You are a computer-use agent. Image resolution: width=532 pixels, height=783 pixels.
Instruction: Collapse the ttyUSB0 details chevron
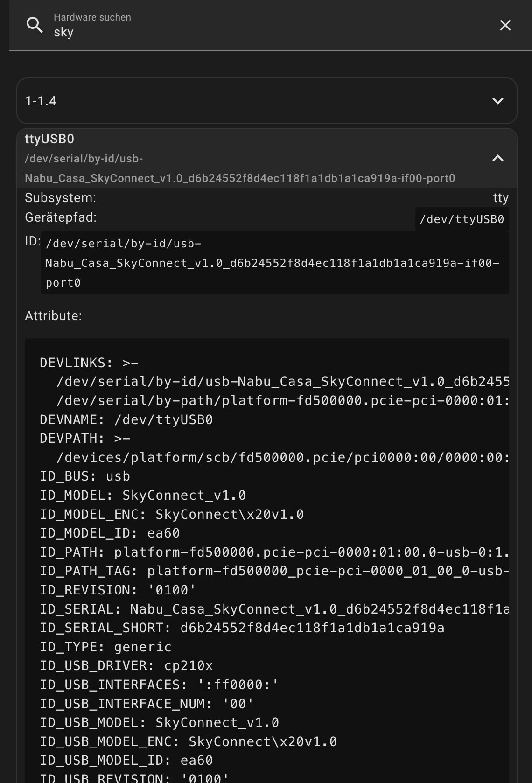pyautogui.click(x=498, y=158)
